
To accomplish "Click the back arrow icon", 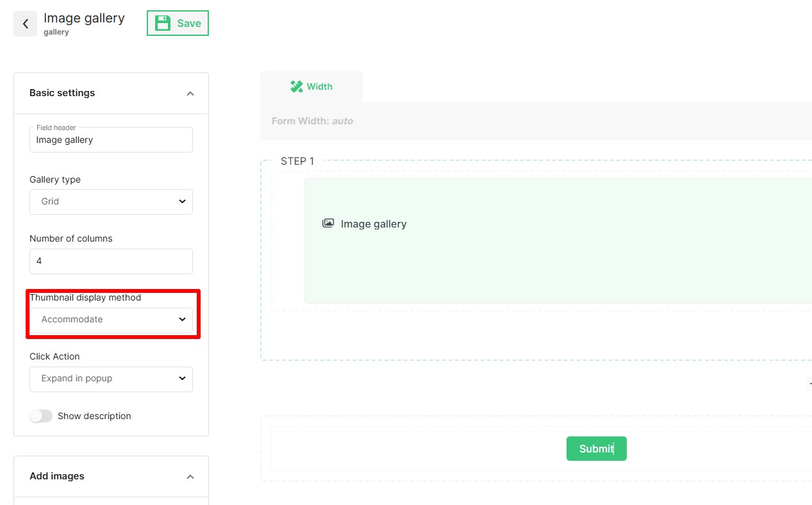I will tap(26, 24).
